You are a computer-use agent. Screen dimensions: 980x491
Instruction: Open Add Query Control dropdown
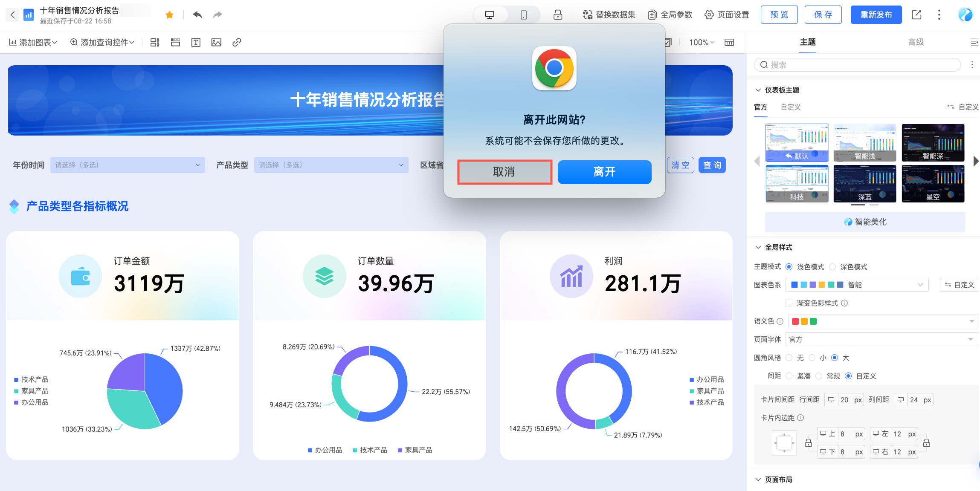coord(102,42)
